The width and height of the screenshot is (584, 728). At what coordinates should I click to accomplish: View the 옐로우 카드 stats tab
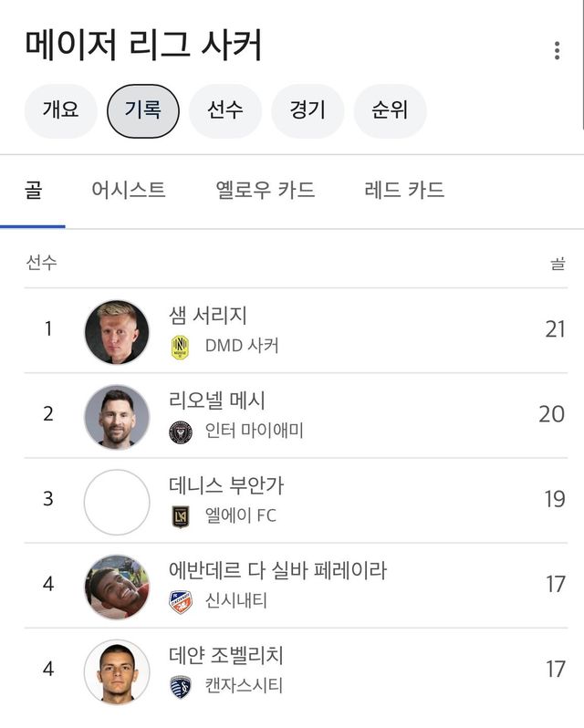[x=266, y=191]
